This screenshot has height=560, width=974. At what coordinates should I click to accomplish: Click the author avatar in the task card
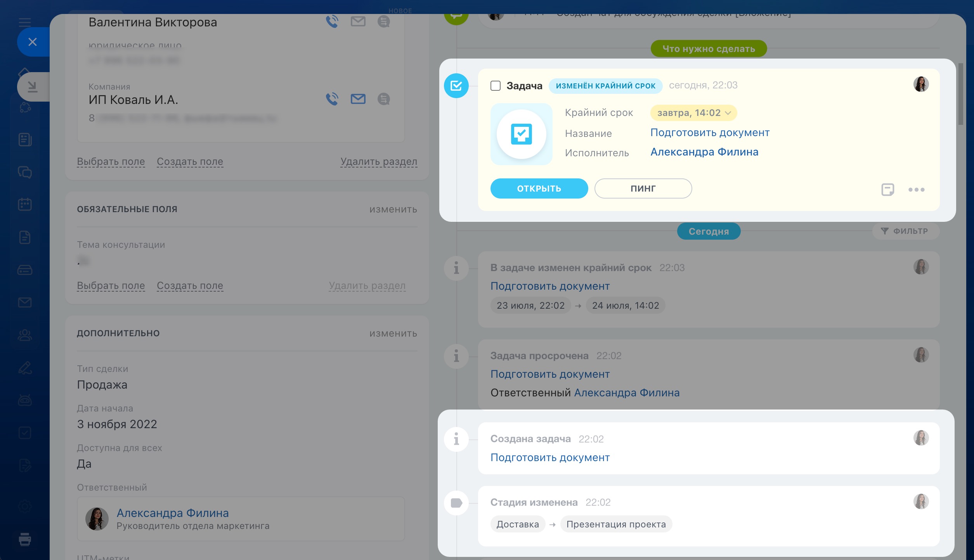[921, 84]
